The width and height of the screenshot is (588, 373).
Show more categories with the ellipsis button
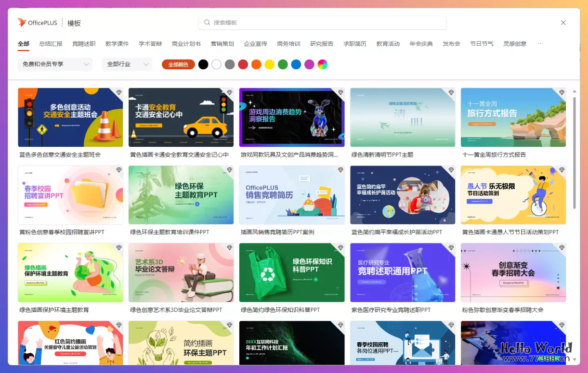pos(540,43)
